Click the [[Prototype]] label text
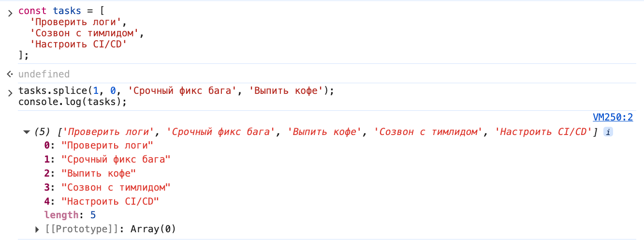This screenshot has width=644, height=240. [81, 229]
